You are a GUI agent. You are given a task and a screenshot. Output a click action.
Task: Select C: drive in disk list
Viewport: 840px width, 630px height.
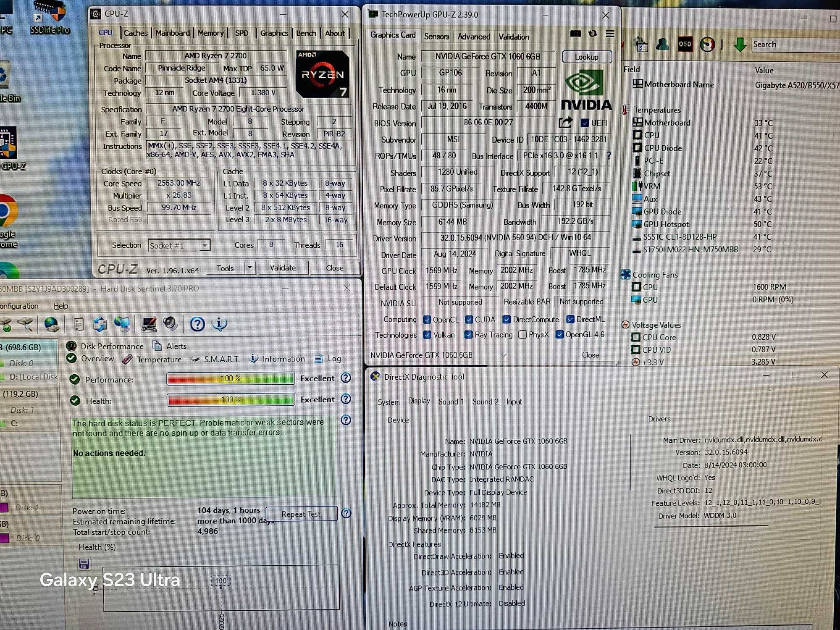point(29,423)
